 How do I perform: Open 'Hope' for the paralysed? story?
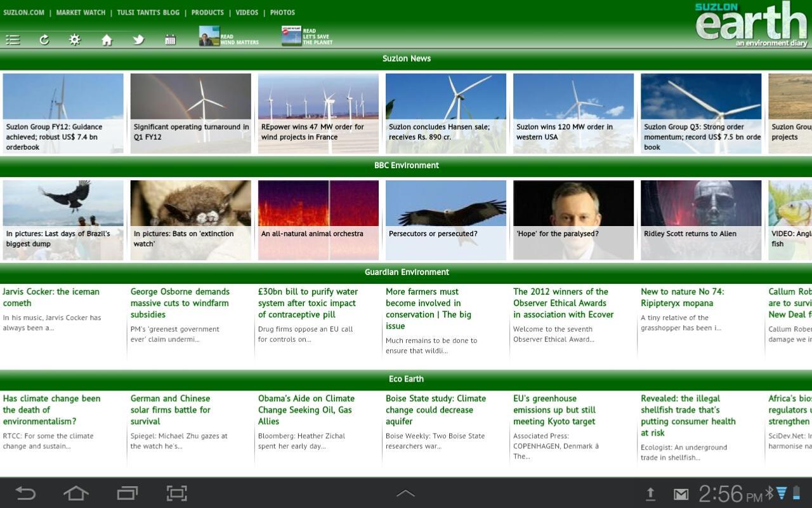click(573, 220)
